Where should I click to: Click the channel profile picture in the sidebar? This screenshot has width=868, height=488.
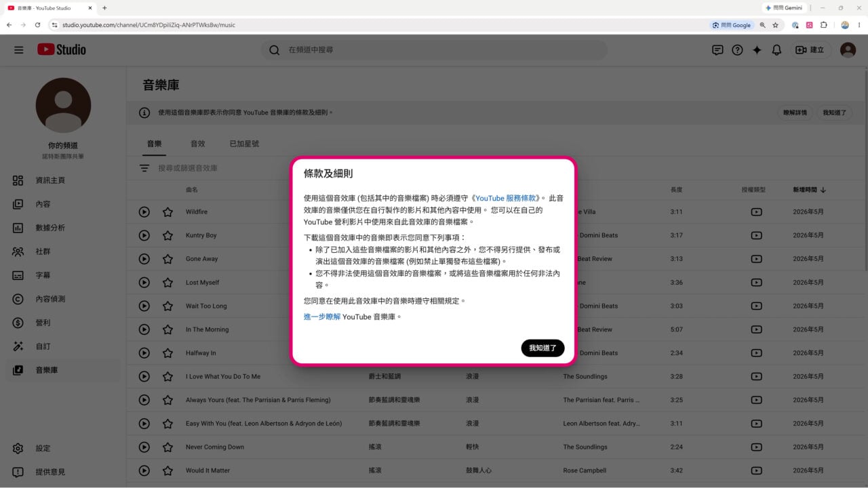63,105
